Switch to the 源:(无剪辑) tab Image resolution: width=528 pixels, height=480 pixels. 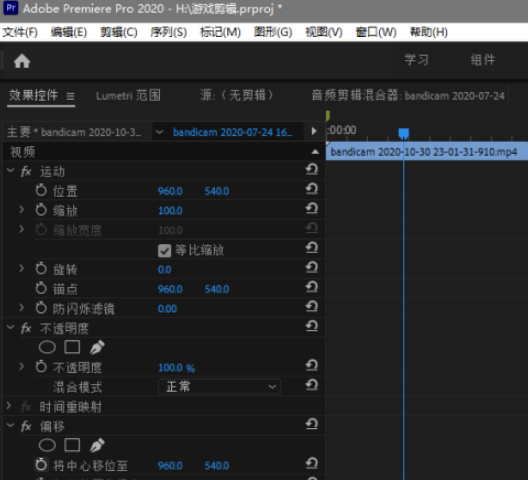(236, 96)
